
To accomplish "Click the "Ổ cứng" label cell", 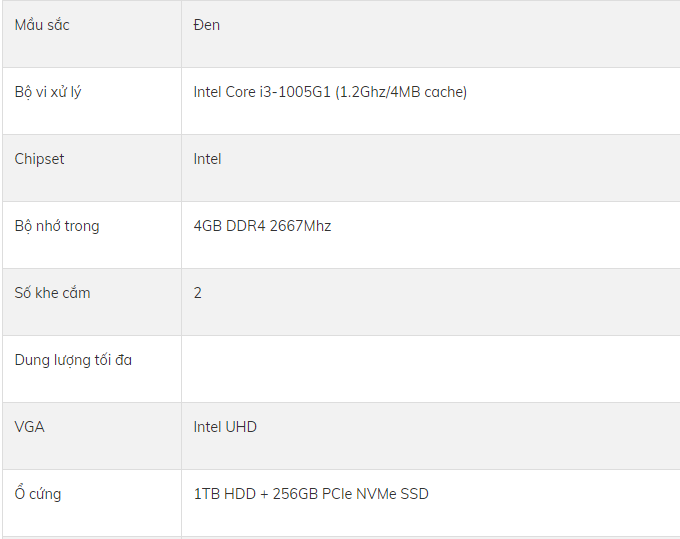I will tap(38, 494).
